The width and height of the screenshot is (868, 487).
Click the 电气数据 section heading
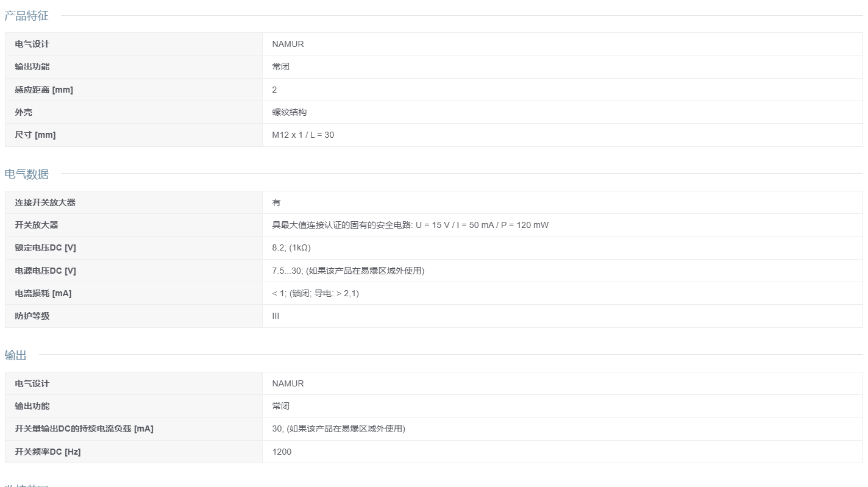(x=26, y=174)
